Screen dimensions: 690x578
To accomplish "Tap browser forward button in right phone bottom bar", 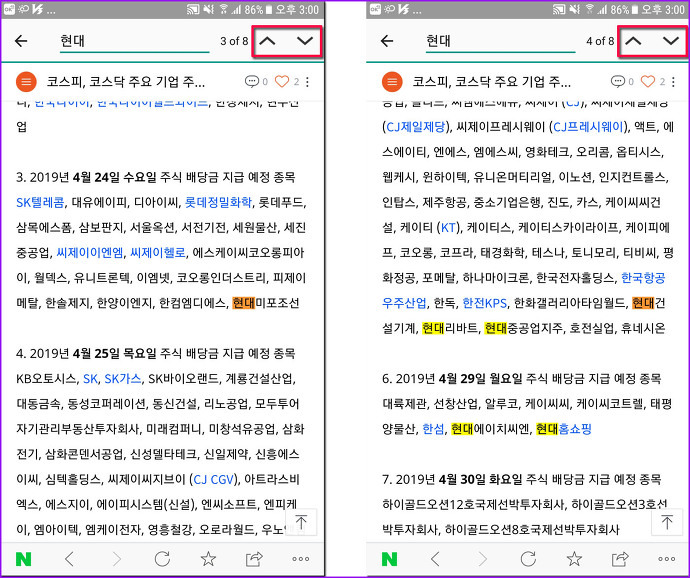I will [x=483, y=559].
